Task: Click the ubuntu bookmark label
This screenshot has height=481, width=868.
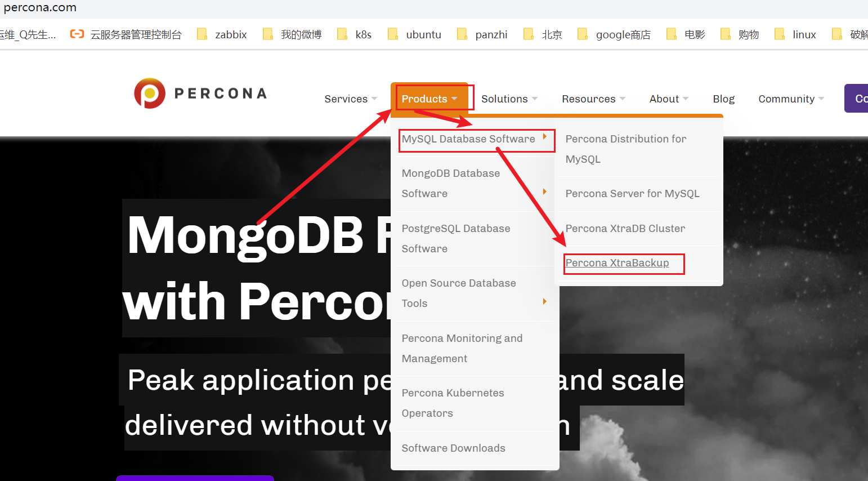Action: click(x=424, y=34)
